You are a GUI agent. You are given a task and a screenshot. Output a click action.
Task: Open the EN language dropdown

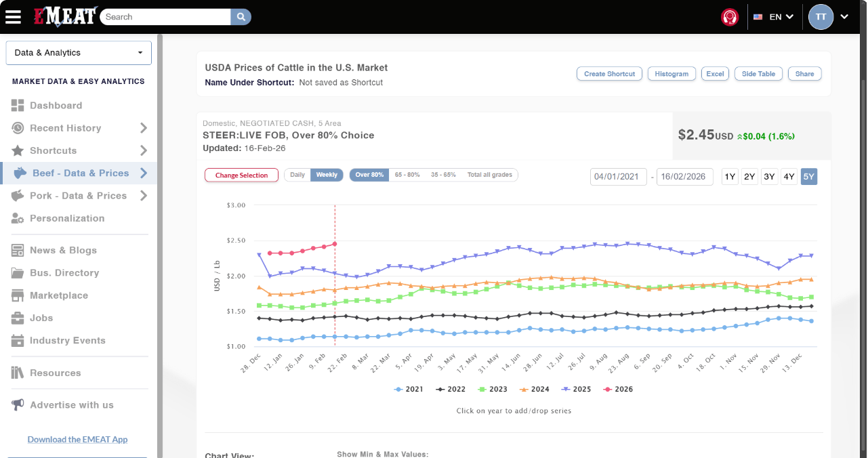coord(774,17)
